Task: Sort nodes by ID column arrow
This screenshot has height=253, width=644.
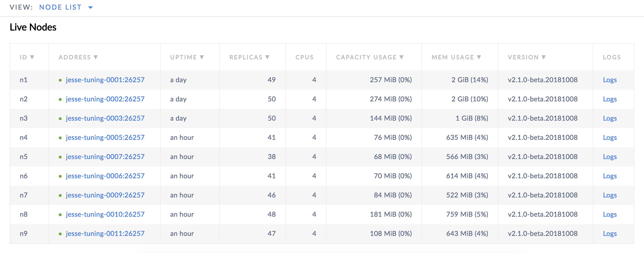Action: click(x=32, y=57)
